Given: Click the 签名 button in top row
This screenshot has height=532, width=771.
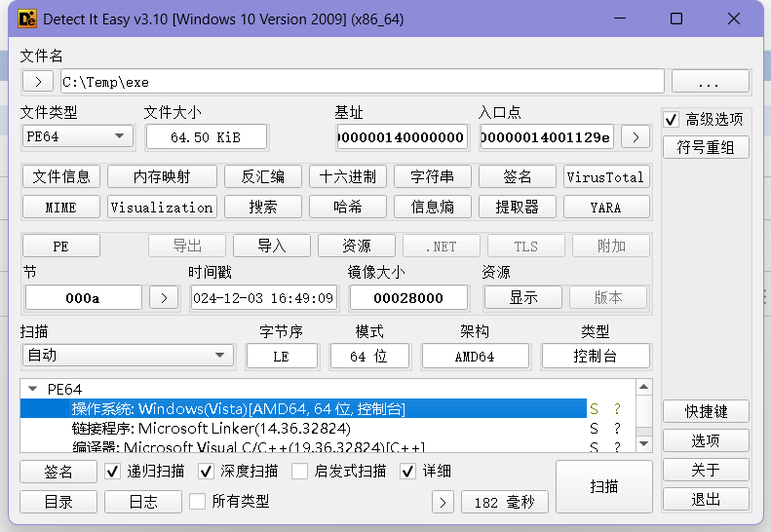Looking at the screenshot, I should (x=518, y=176).
